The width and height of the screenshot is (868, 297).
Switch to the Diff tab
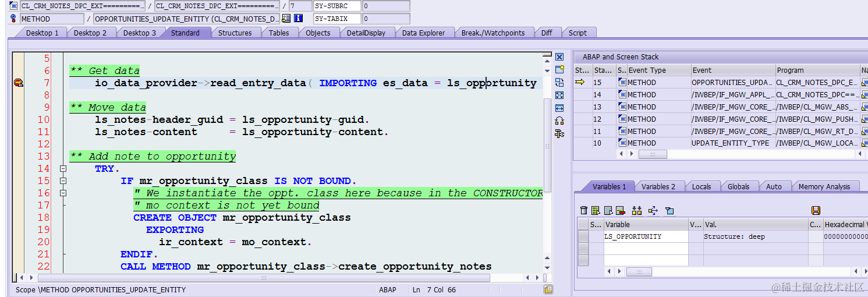(547, 33)
